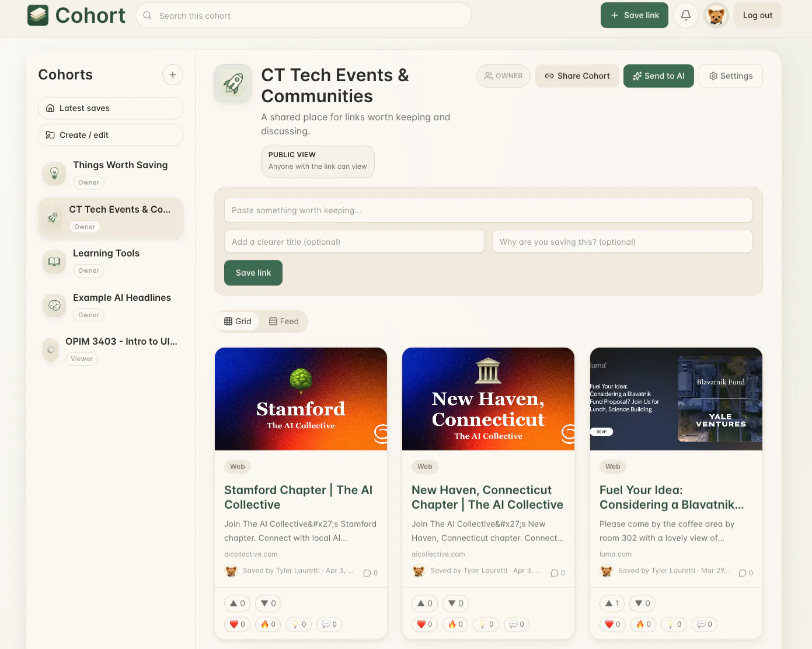Image resolution: width=812 pixels, height=649 pixels.
Task: Open Create / edit in sidebar
Action: pos(110,135)
